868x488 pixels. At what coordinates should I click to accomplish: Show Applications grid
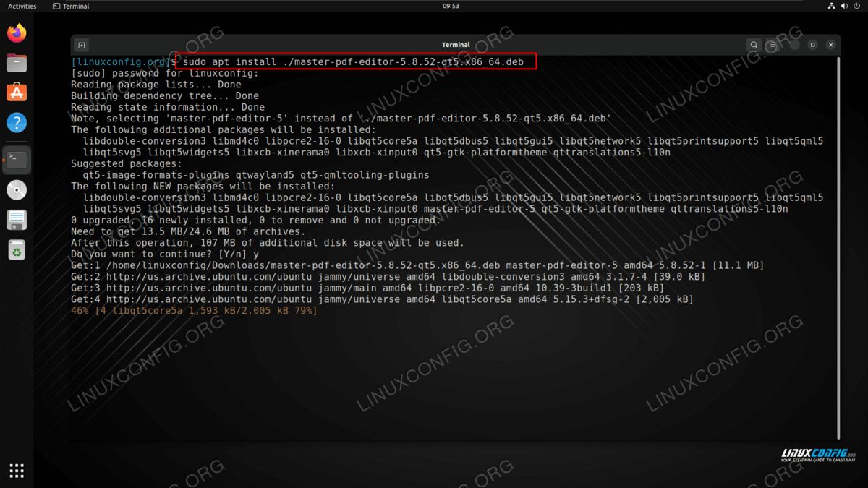(x=17, y=471)
